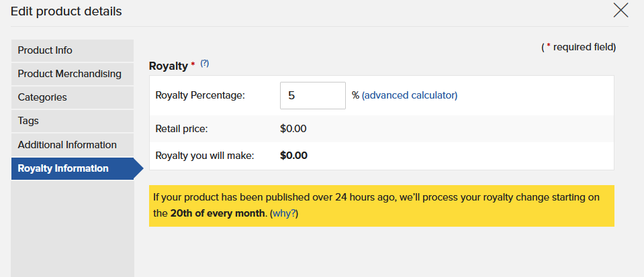The image size is (644, 277).
Task: Select the Royalty Information tab
Action: pyautogui.click(x=73, y=168)
